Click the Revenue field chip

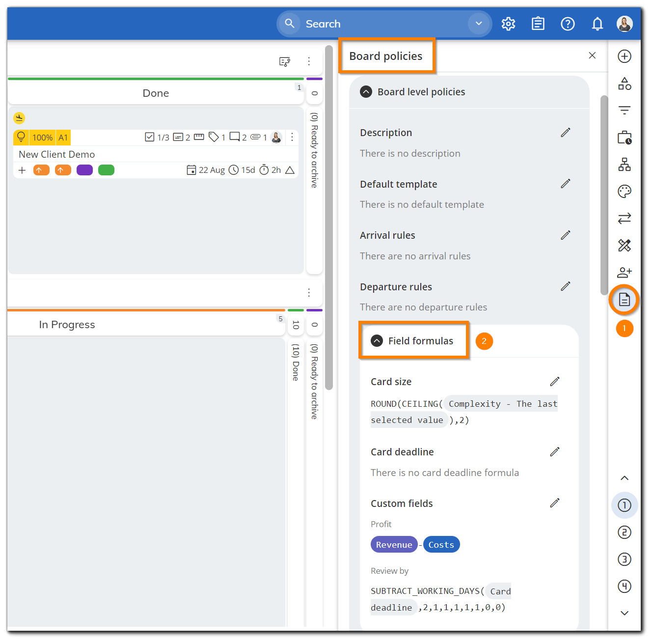(394, 544)
